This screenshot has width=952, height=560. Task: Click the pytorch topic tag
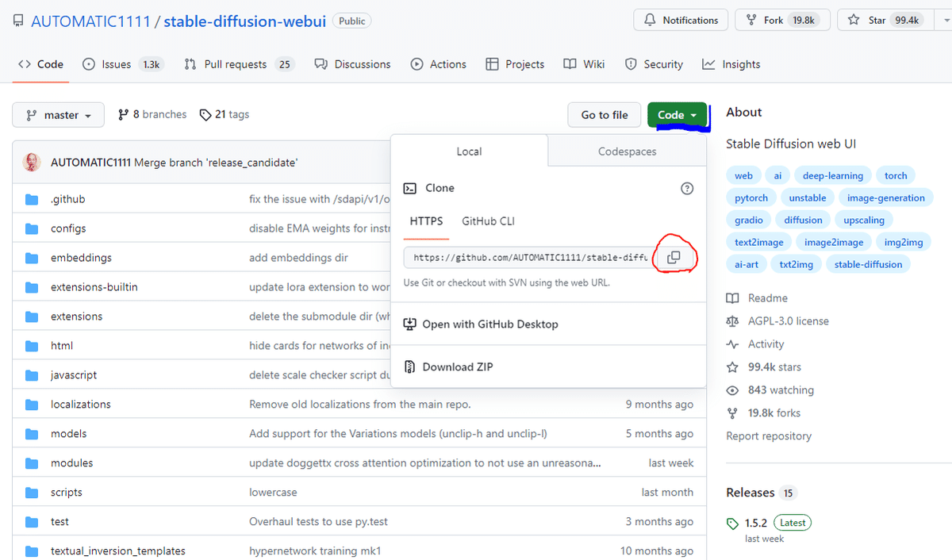(x=751, y=198)
